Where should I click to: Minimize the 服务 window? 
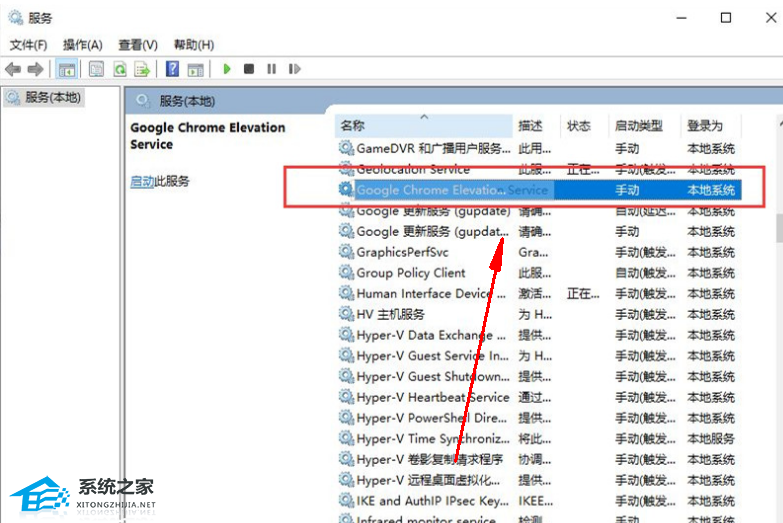click(x=682, y=18)
